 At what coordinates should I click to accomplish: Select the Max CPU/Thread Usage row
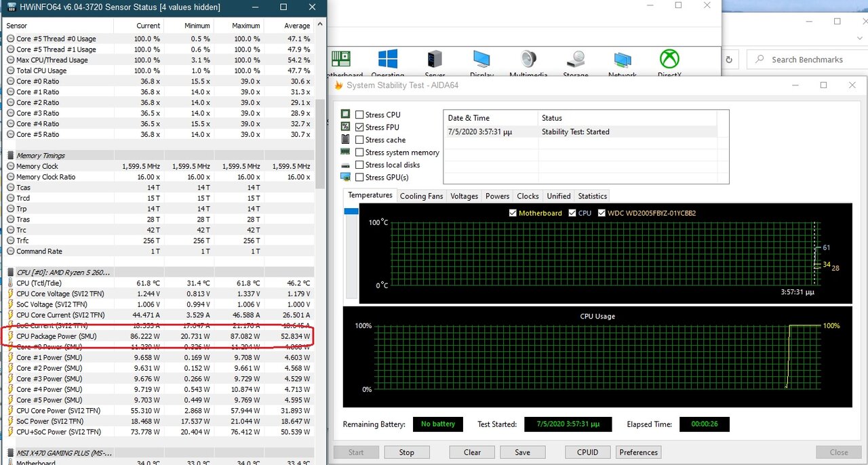click(159, 60)
